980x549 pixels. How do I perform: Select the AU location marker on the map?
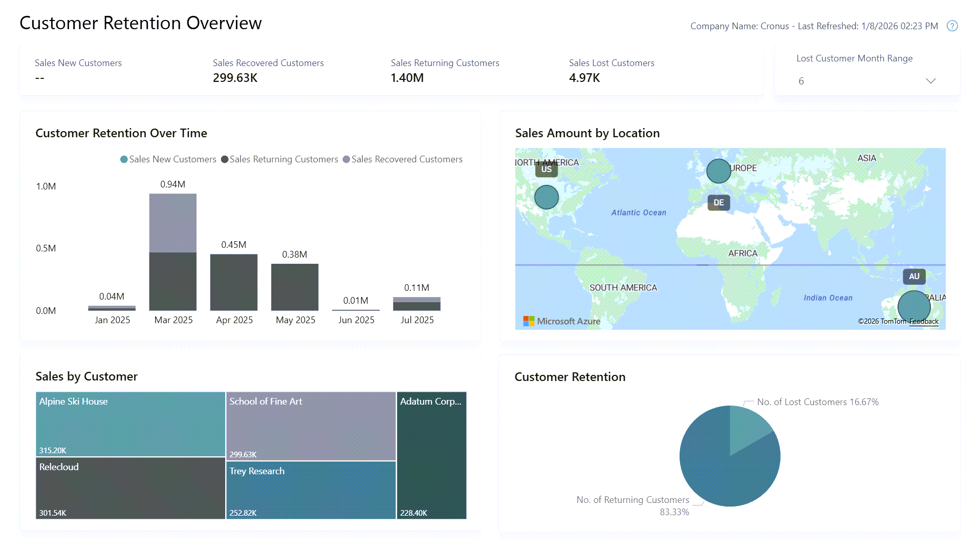914,276
